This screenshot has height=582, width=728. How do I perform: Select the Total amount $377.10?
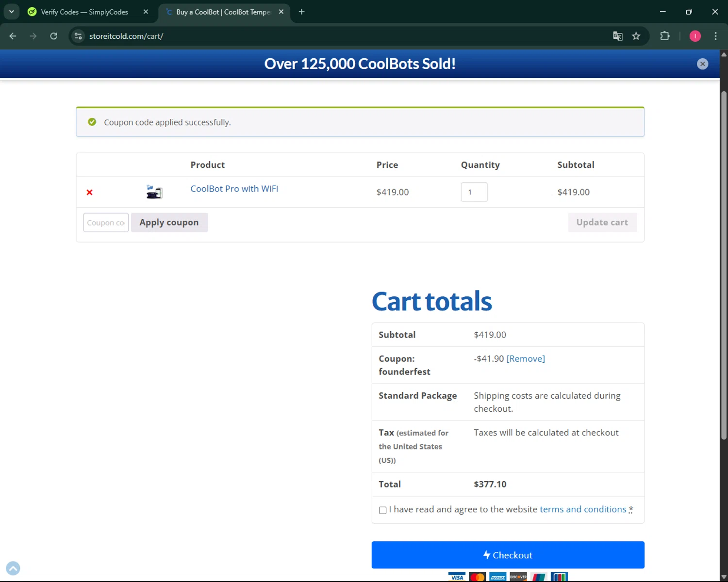tap(490, 484)
